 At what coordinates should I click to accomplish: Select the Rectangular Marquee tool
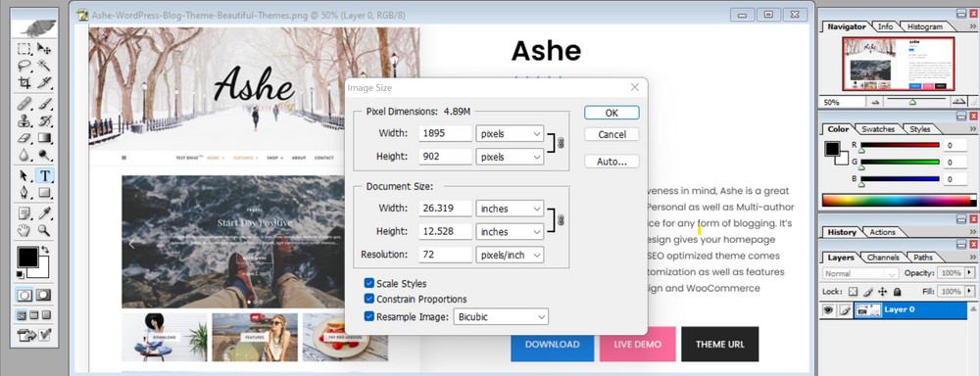click(x=24, y=48)
